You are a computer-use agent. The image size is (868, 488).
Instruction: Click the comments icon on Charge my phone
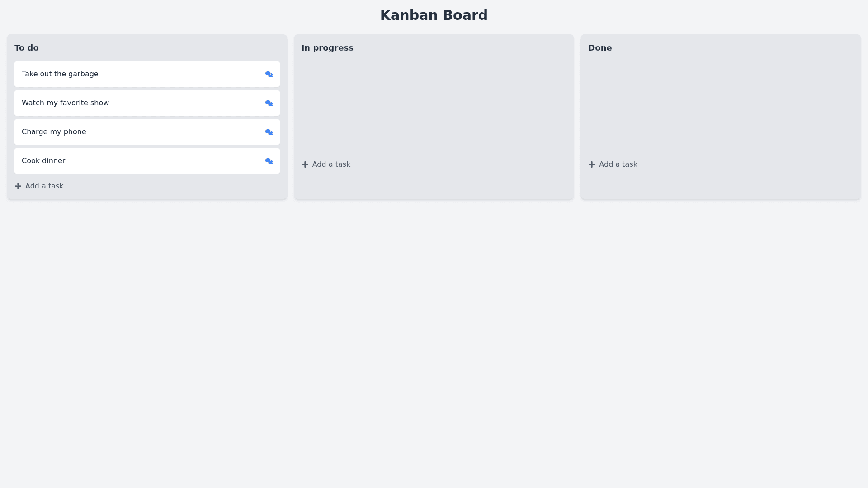(x=269, y=132)
